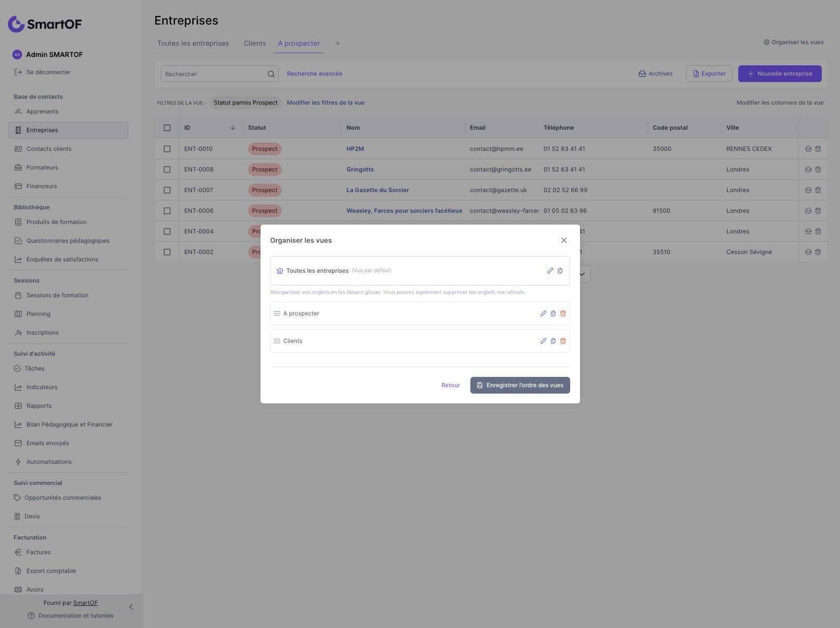Screen dimensions: 840x628
Task: Duplicate the 'Clients' view
Action: click(x=553, y=341)
